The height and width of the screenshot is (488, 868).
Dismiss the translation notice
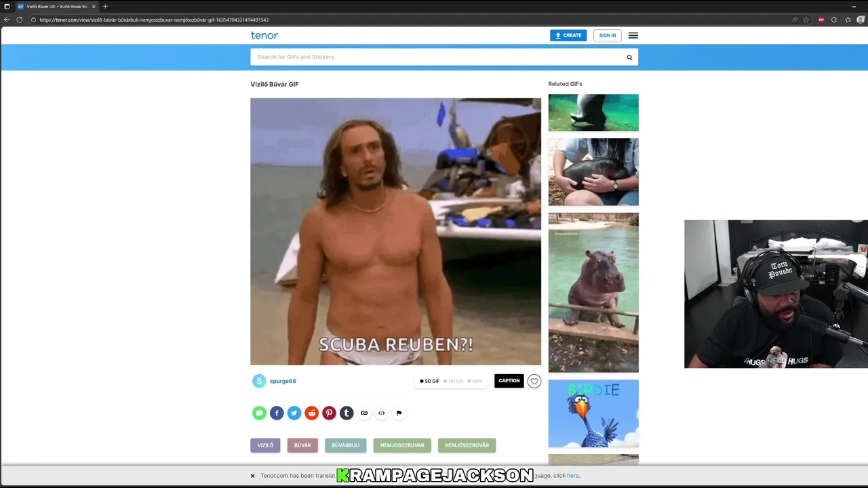(253, 476)
